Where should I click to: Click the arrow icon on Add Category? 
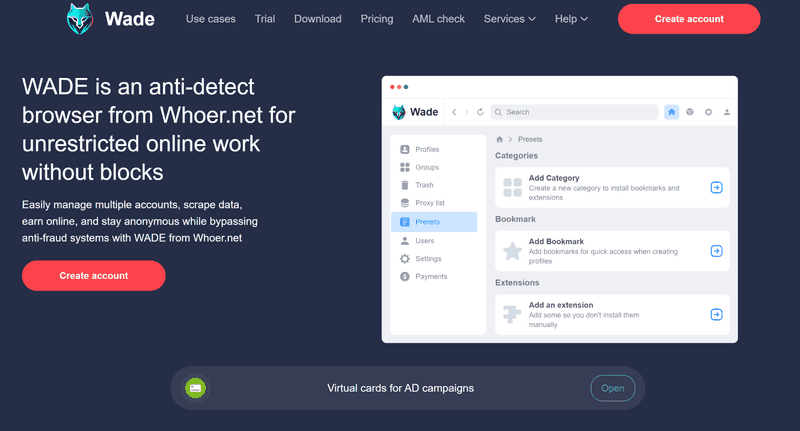click(716, 188)
